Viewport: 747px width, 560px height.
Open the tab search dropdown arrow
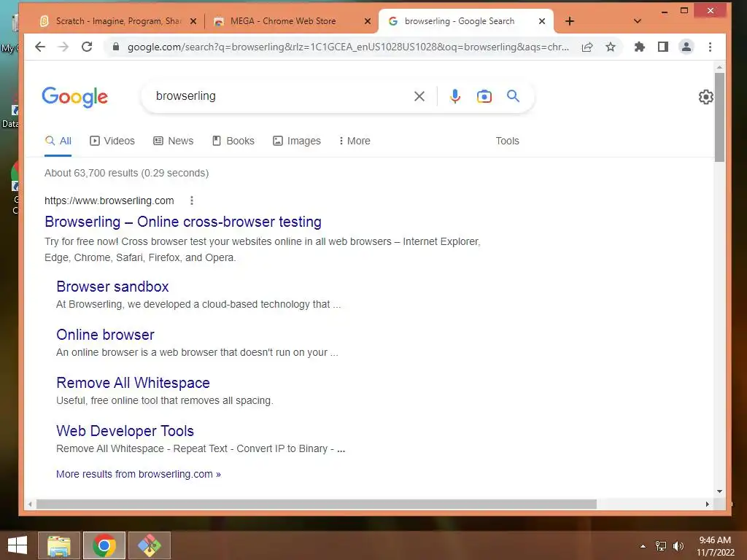click(638, 21)
